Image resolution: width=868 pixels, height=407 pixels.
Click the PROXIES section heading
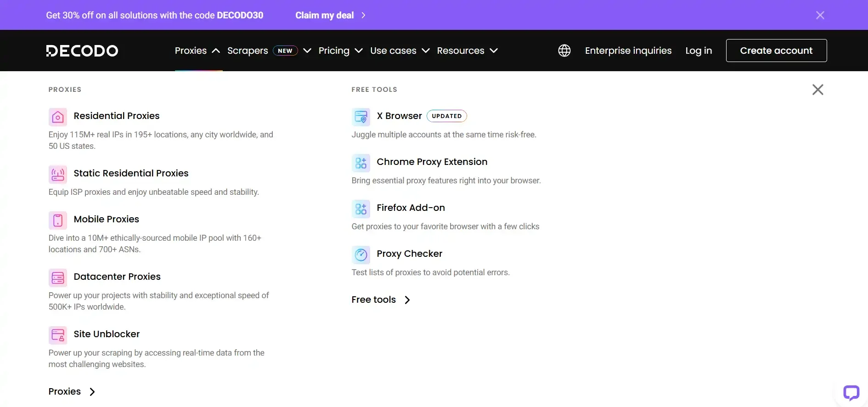pyautogui.click(x=65, y=90)
